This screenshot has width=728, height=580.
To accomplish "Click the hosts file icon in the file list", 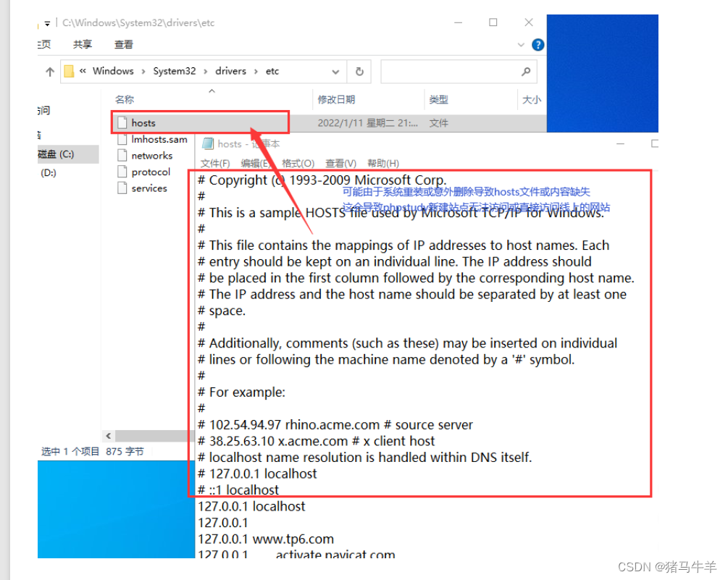I will click(x=122, y=122).
